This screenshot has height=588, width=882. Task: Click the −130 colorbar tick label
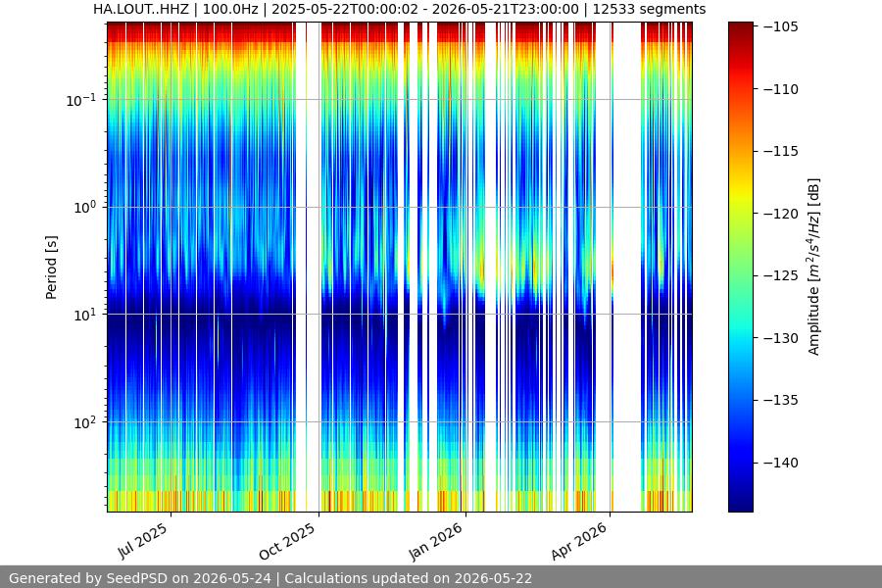point(781,337)
